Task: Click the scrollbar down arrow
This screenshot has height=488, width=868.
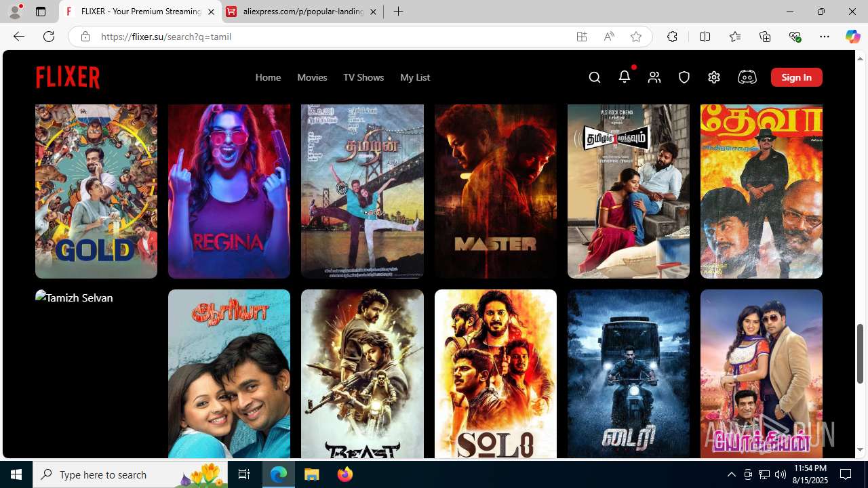Action: coord(860,450)
